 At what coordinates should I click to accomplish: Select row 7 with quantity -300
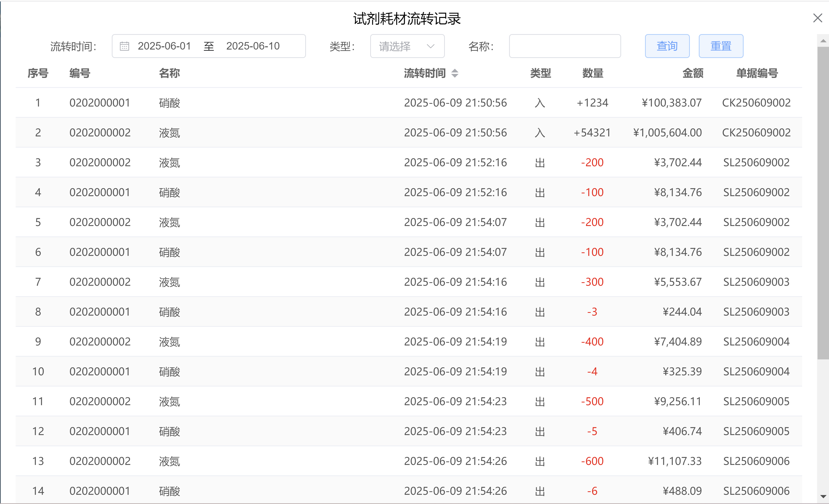pyautogui.click(x=592, y=282)
